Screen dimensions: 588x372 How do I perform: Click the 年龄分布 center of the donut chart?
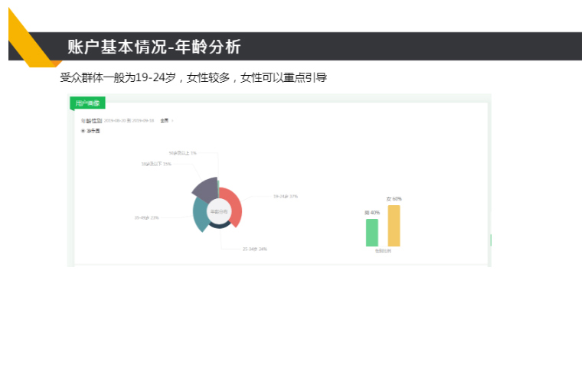click(x=219, y=210)
